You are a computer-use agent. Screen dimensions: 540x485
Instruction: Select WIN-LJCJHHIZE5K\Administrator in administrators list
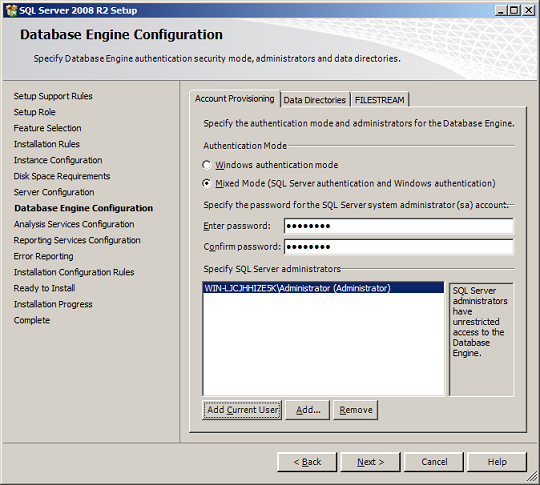[x=323, y=288]
